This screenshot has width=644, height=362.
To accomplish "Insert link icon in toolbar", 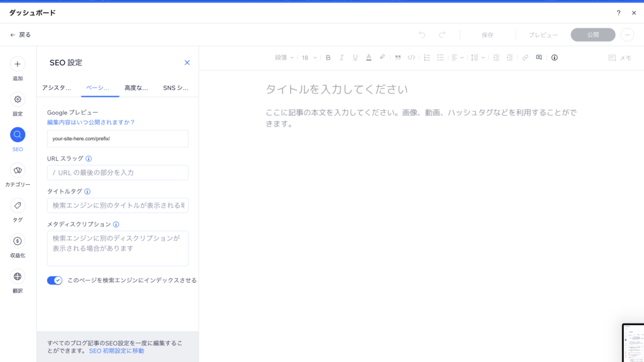I will 525,58.
